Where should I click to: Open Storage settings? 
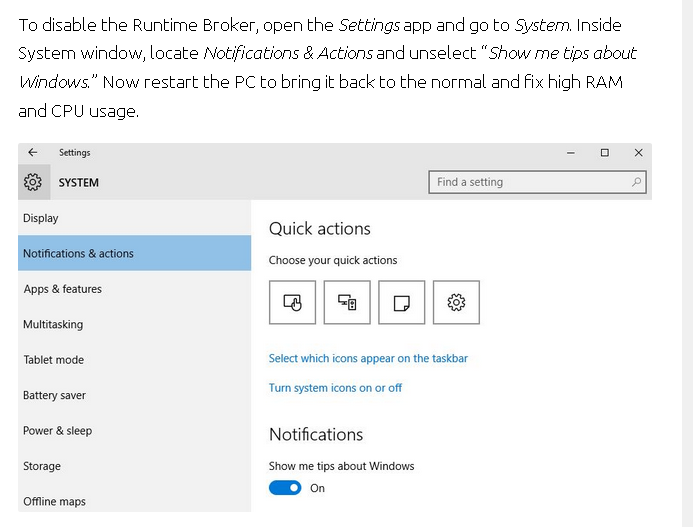coord(134,466)
